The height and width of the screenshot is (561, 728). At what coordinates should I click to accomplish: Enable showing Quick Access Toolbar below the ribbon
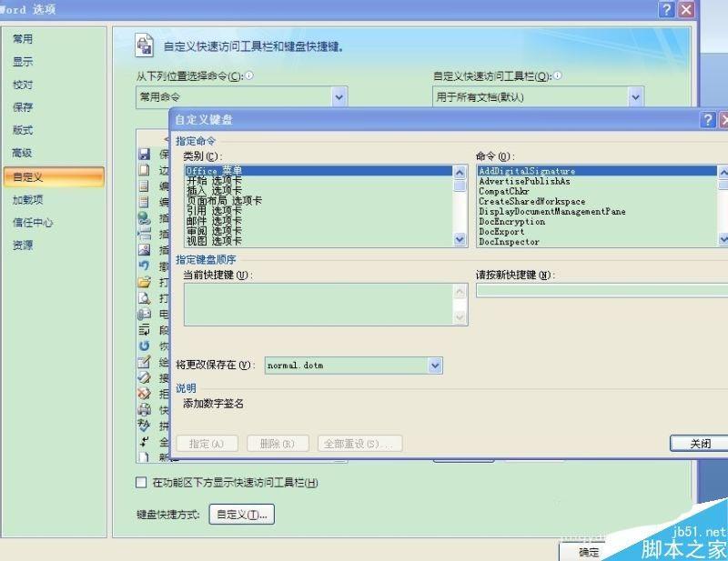(x=142, y=483)
